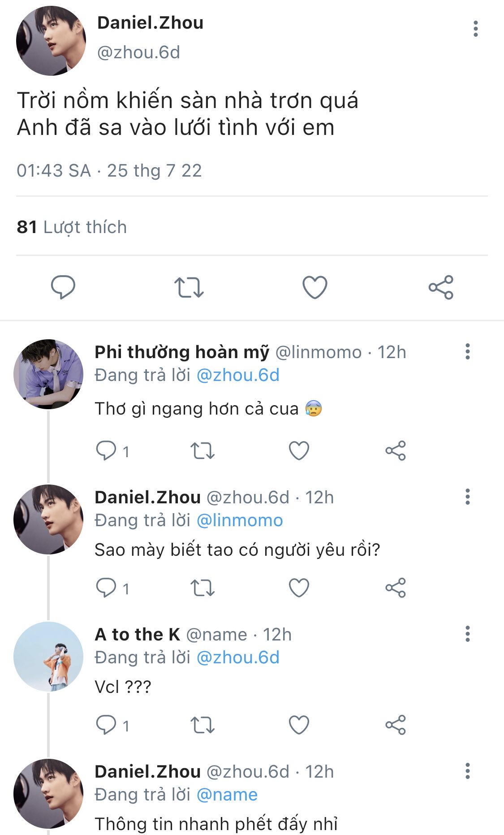
Task: Reply to the "Sao mày biết" comment
Action: tap(106, 588)
